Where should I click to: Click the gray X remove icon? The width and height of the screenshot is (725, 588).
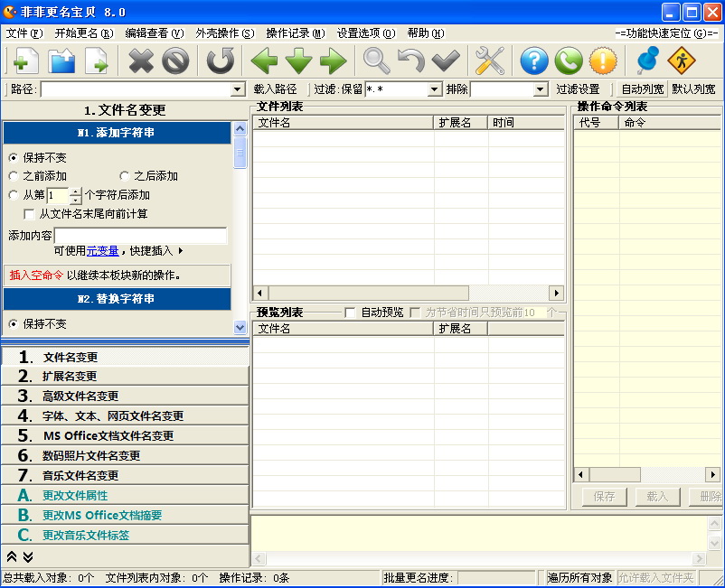140,61
